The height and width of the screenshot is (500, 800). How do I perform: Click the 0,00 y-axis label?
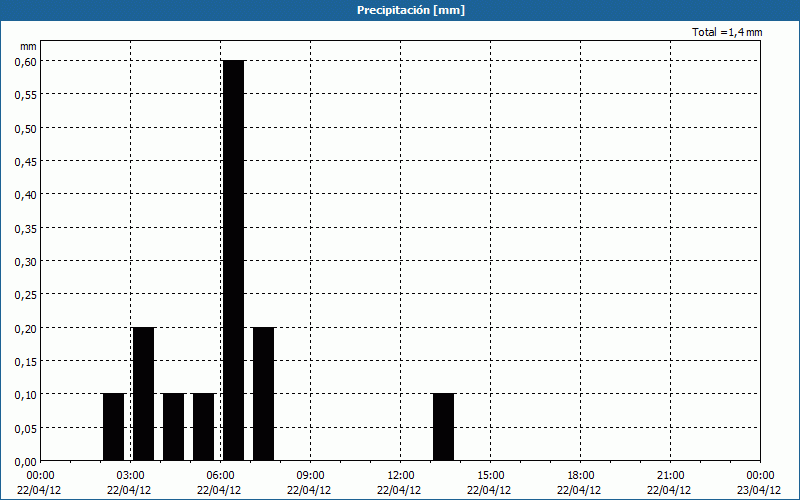click(x=26, y=462)
